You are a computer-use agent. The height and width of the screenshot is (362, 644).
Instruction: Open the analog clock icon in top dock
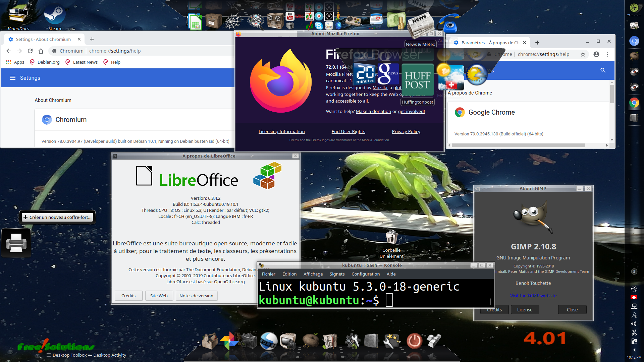(x=329, y=16)
